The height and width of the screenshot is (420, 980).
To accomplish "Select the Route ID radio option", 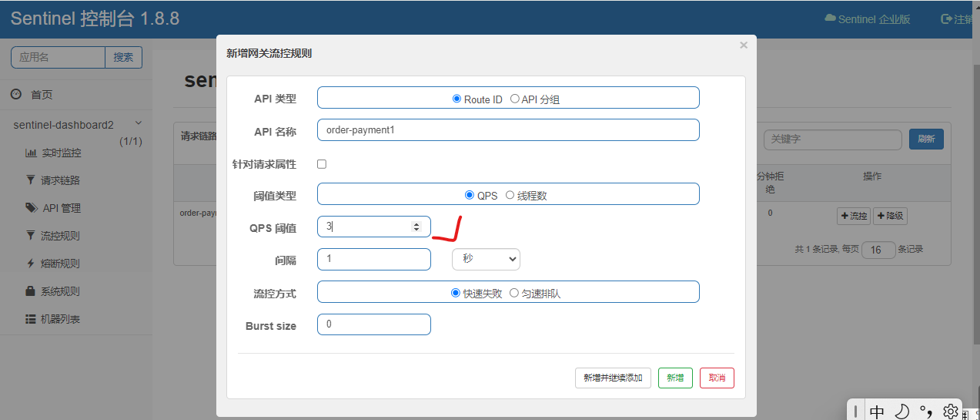I will pyautogui.click(x=457, y=99).
